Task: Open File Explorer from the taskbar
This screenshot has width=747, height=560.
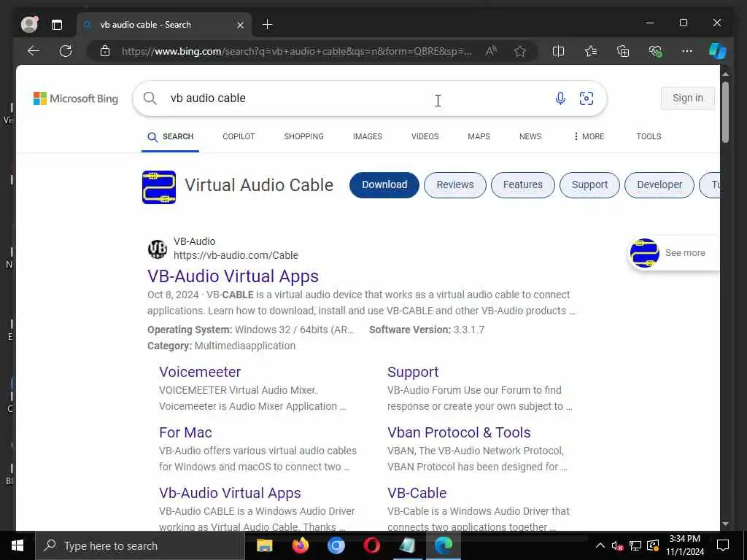Action: (264, 545)
